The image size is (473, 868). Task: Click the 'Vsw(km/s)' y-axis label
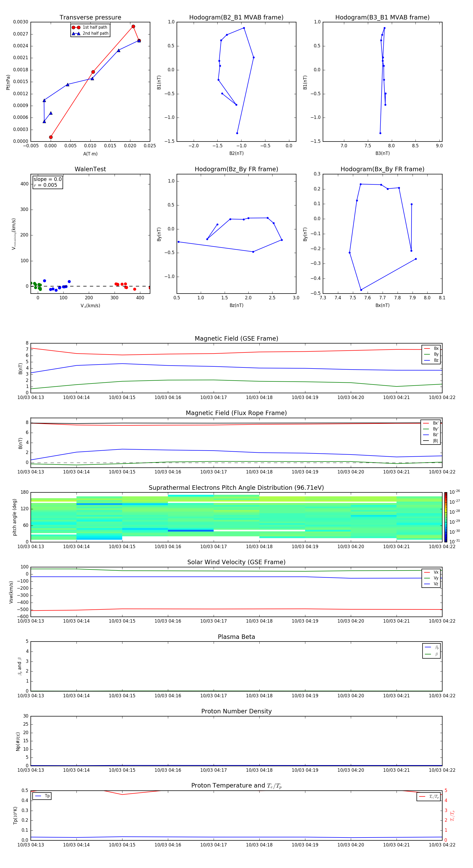[x=11, y=592]
